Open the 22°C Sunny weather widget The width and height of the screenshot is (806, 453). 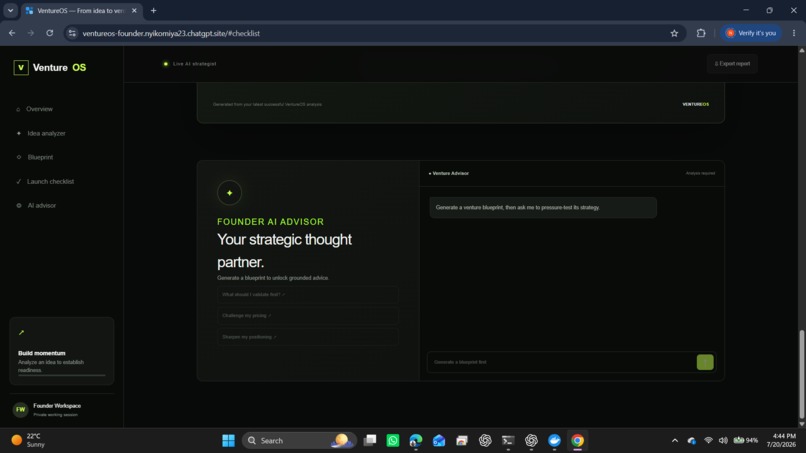(x=28, y=441)
